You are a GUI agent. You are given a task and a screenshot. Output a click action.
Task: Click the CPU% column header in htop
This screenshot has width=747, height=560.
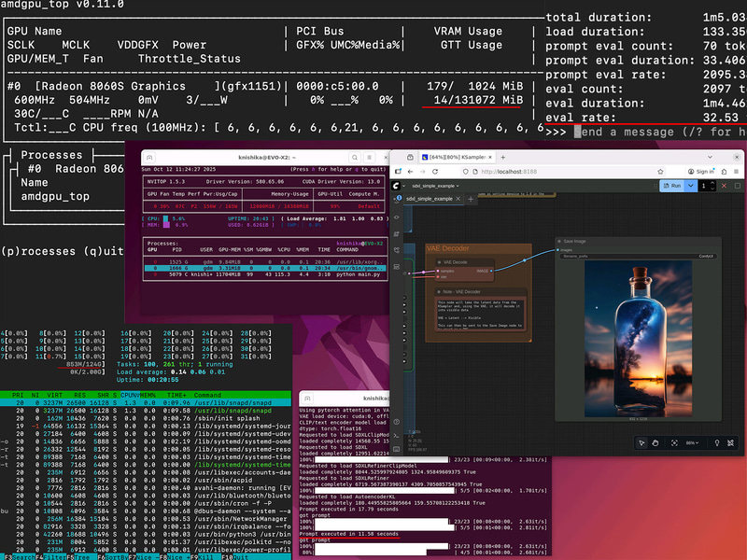point(130,395)
